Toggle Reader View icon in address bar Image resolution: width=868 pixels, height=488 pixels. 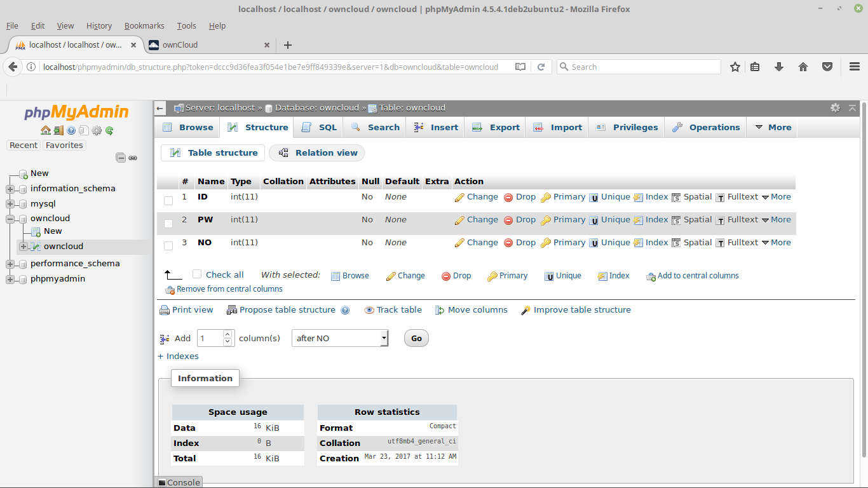coord(520,67)
